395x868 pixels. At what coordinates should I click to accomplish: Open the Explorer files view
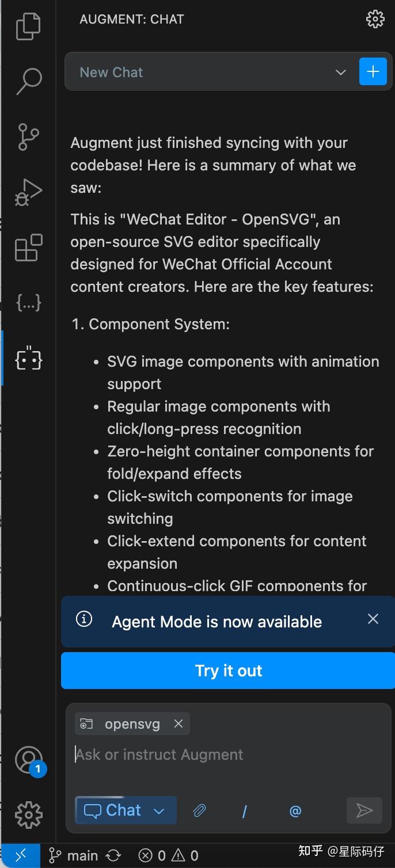click(x=28, y=26)
